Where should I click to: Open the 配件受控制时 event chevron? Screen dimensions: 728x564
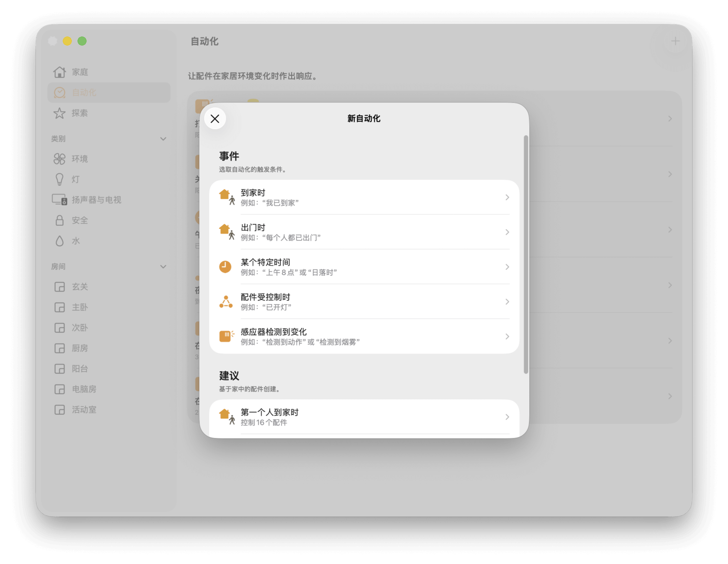[x=507, y=301]
